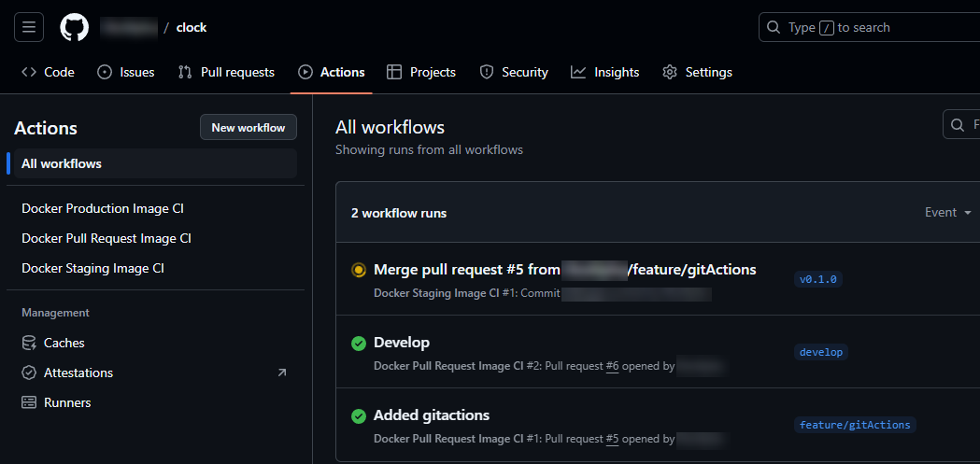980x464 pixels.
Task: Open the hamburger navigation menu
Action: [29, 27]
